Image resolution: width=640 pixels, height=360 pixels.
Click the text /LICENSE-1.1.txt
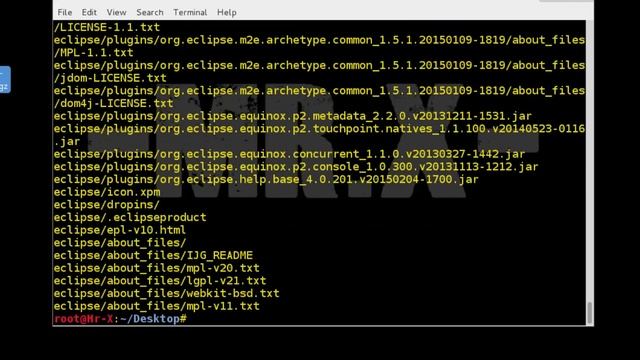(x=107, y=27)
